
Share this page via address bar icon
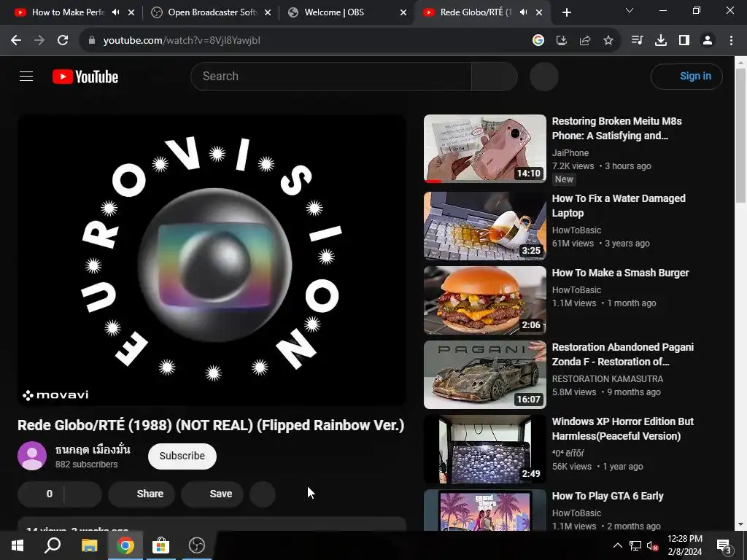(585, 41)
